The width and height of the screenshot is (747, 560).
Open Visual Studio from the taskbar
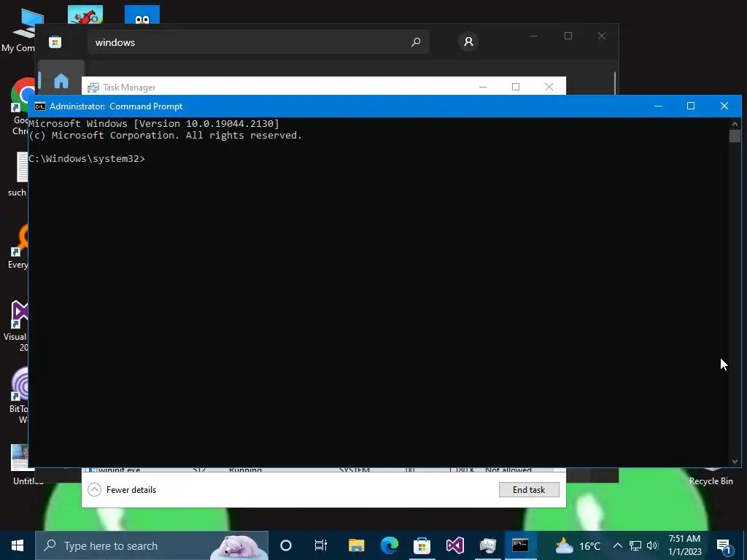coord(454,545)
